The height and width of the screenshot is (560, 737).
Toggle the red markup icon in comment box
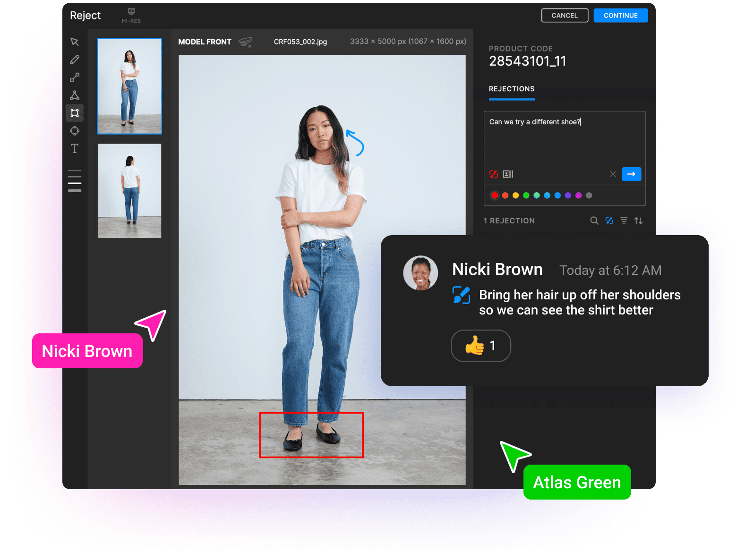(494, 174)
